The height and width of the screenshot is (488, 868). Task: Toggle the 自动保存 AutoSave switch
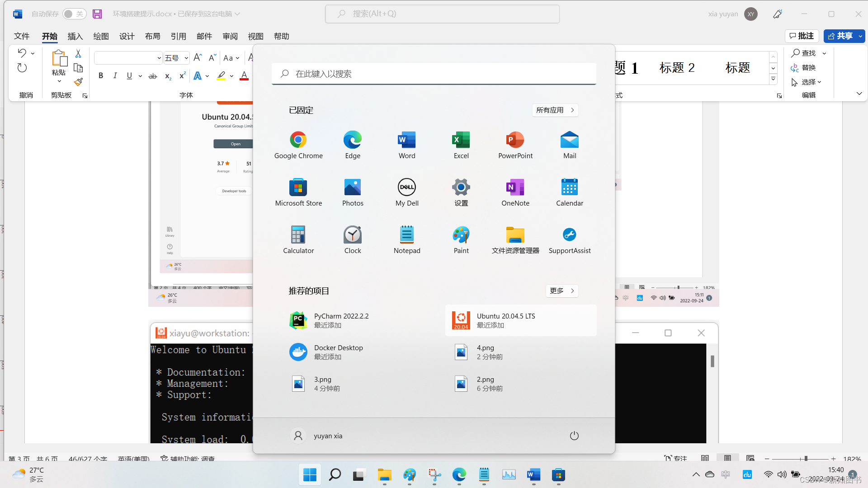coord(74,14)
